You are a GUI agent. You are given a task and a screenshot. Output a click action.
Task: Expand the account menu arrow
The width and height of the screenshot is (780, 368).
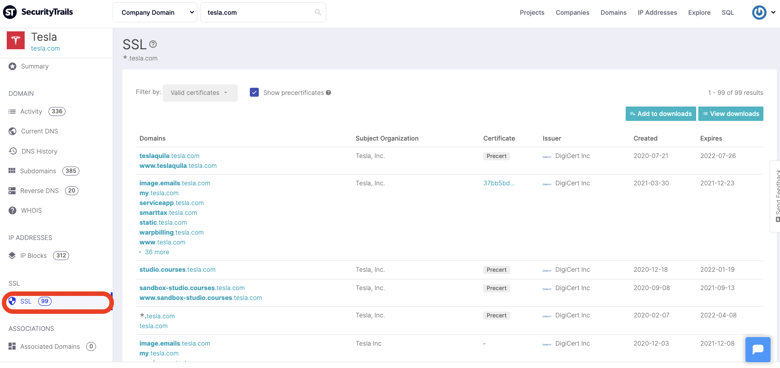[773, 13]
